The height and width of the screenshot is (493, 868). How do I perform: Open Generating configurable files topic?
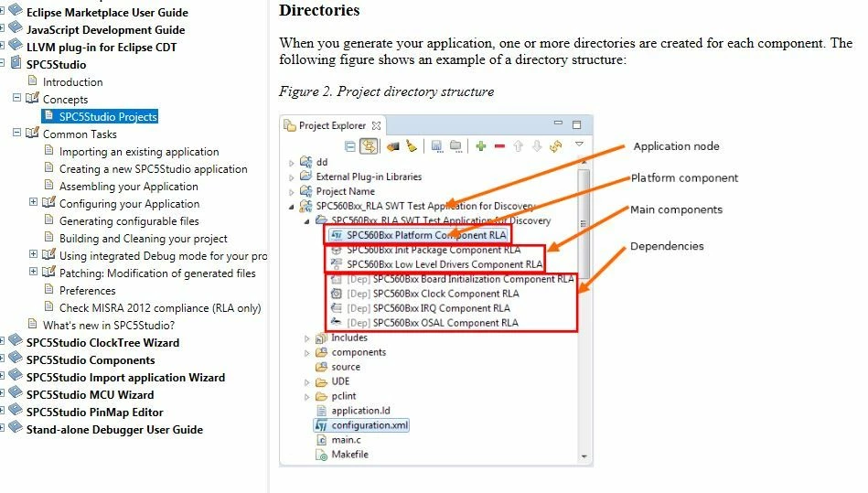tap(129, 220)
